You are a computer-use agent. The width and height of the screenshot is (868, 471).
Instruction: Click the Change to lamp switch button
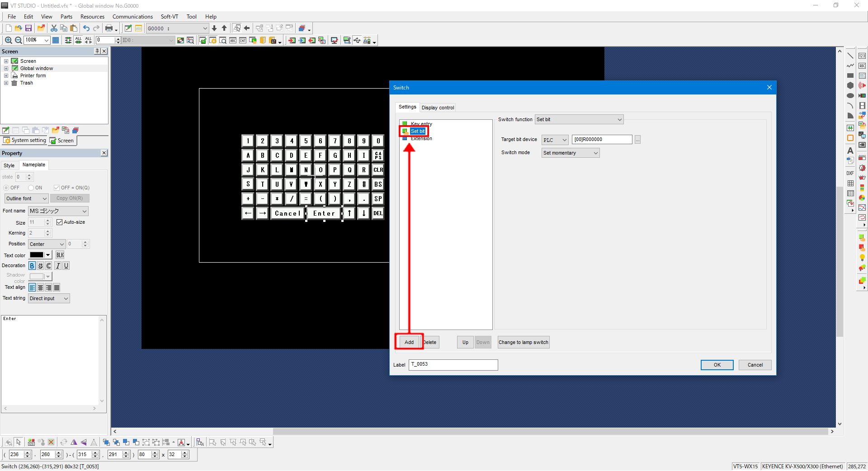pyautogui.click(x=523, y=343)
